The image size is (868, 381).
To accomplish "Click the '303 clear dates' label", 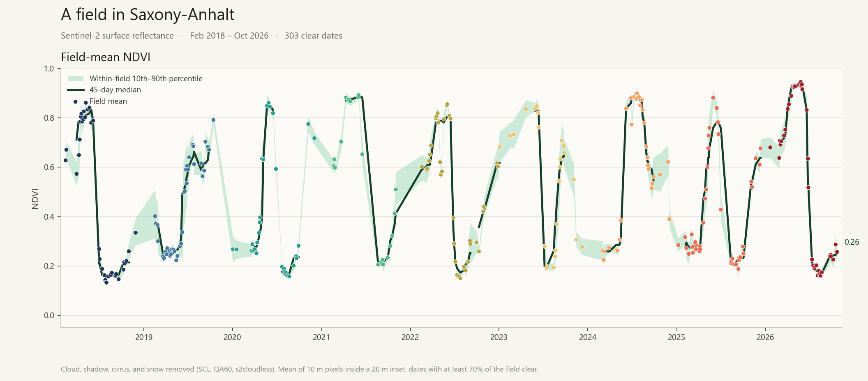I will click(314, 36).
